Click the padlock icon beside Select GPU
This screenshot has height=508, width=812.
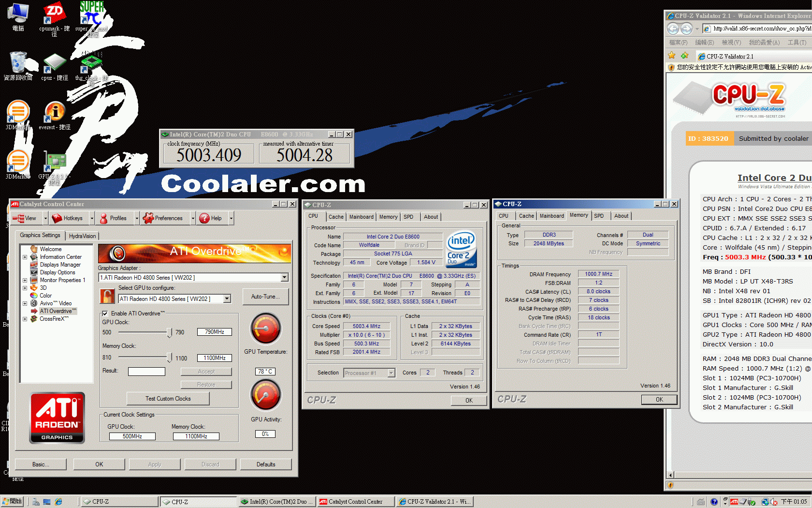click(107, 296)
